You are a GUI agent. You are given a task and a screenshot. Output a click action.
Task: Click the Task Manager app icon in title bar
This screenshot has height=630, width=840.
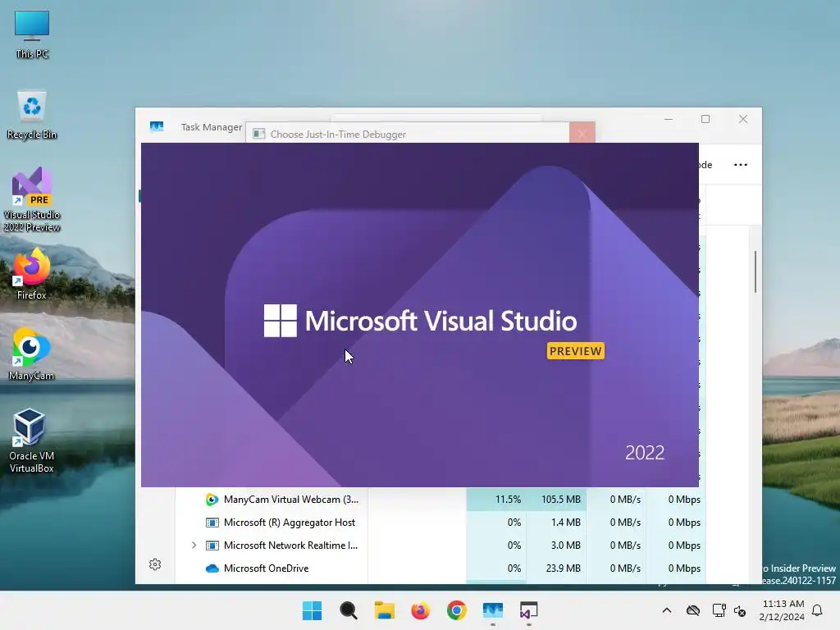pos(157,126)
